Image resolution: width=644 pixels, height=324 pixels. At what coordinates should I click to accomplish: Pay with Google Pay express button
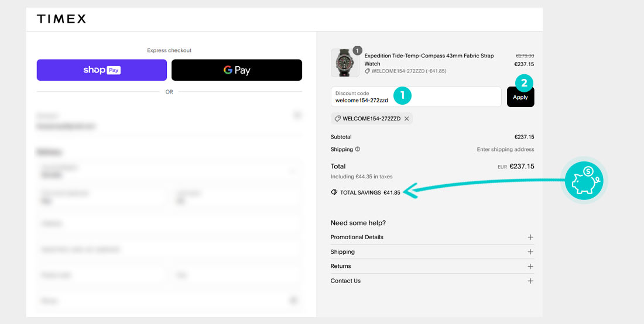(237, 70)
